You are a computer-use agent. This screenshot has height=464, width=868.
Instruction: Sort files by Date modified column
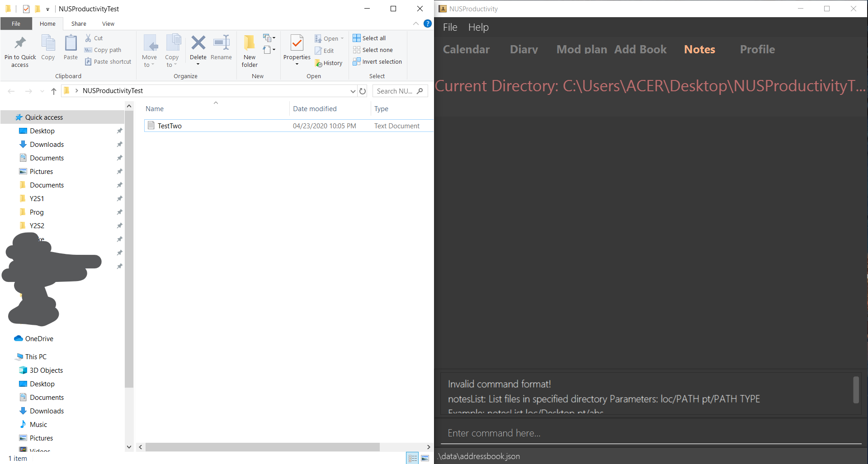pos(315,109)
